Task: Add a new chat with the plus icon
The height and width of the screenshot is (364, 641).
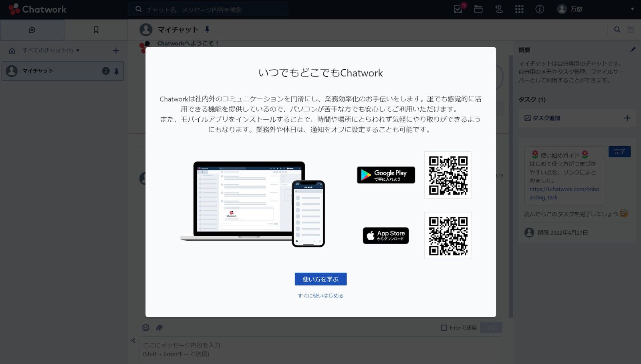Action: click(x=116, y=50)
